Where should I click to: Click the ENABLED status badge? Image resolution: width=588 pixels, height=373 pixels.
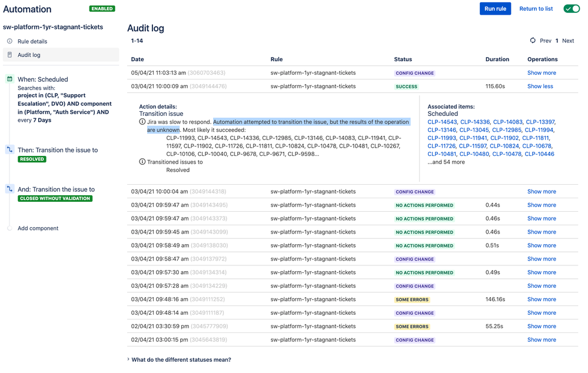tap(102, 9)
